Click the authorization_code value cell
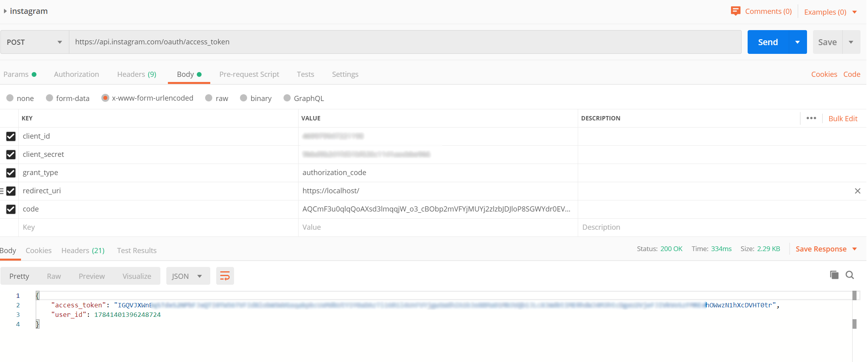The width and height of the screenshot is (868, 362). pos(438,173)
